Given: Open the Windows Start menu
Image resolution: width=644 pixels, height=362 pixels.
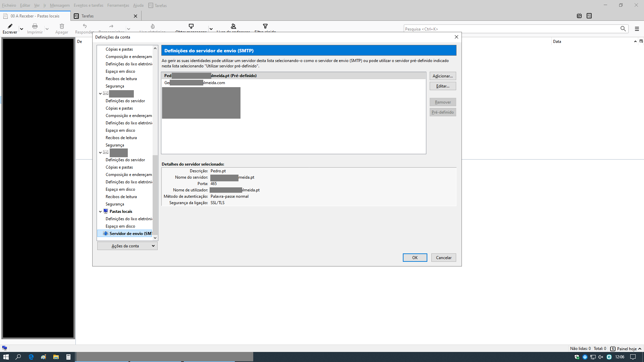Looking at the screenshot, I should tap(6, 357).
